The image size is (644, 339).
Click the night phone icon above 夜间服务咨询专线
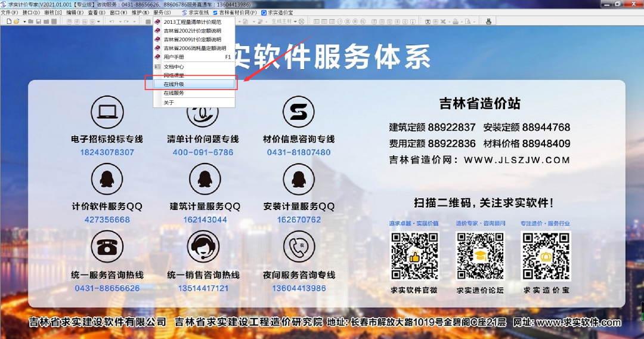coord(299,246)
